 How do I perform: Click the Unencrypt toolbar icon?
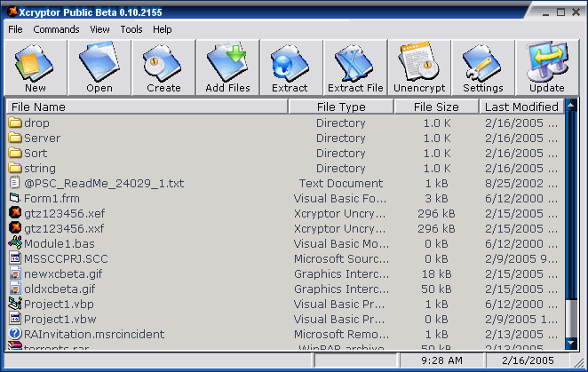click(x=419, y=67)
